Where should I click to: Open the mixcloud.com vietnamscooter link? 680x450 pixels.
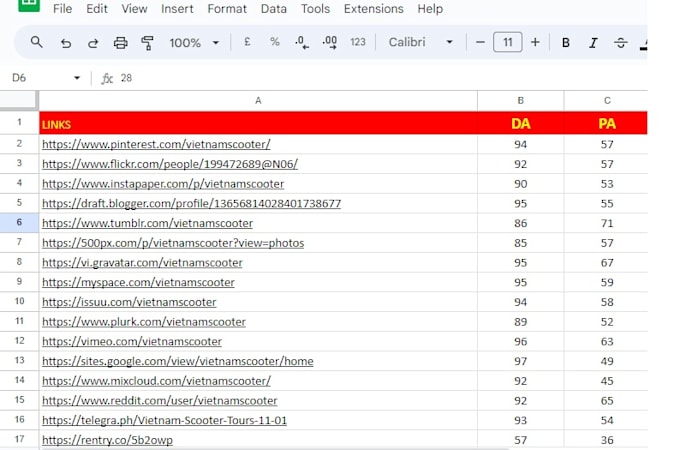point(157,381)
